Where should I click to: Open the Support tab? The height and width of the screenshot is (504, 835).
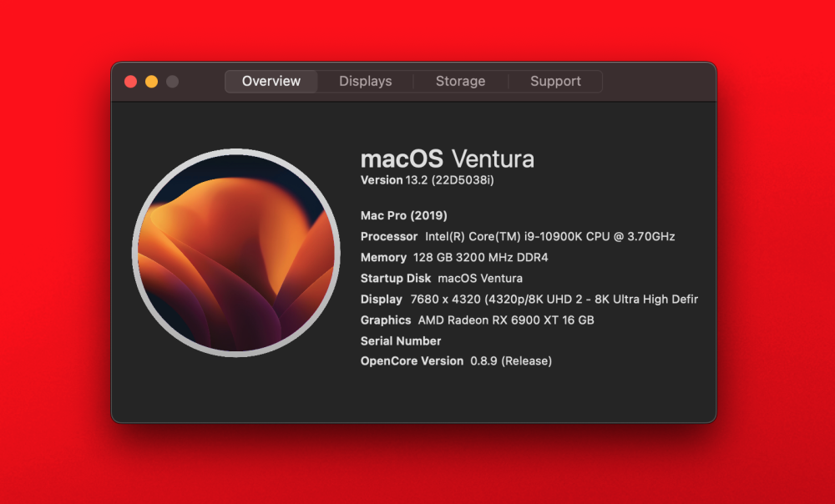click(555, 82)
